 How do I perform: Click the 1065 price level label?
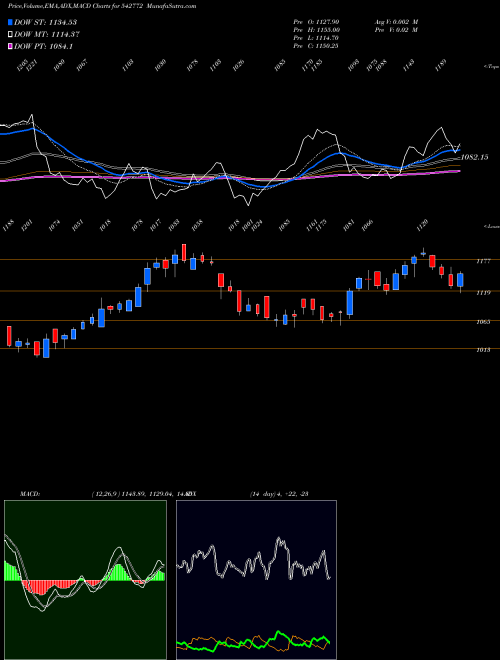pos(483,322)
